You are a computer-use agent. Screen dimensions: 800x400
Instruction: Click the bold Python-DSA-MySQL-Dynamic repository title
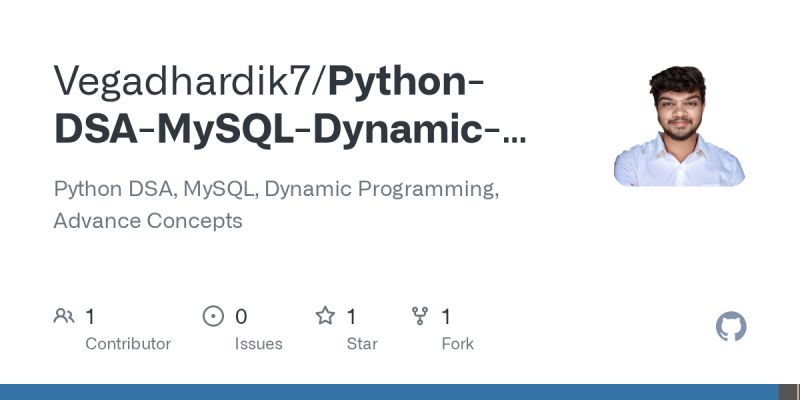(x=291, y=105)
